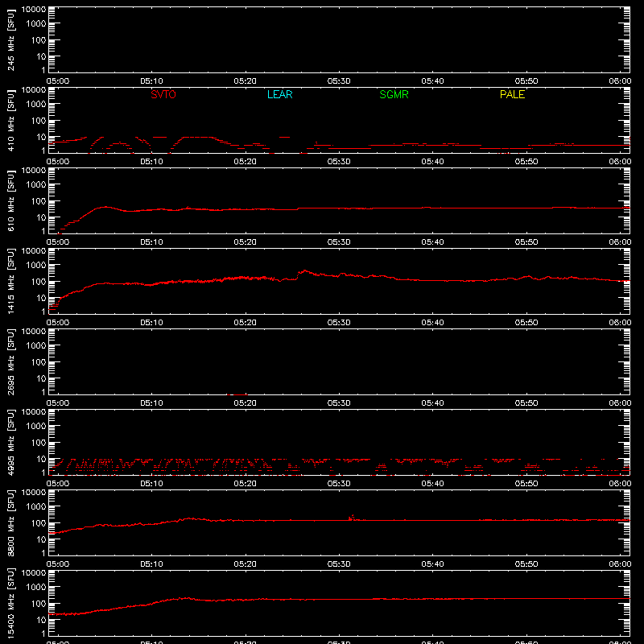
Task: Click the green SGMR station label
Action: click(x=394, y=94)
